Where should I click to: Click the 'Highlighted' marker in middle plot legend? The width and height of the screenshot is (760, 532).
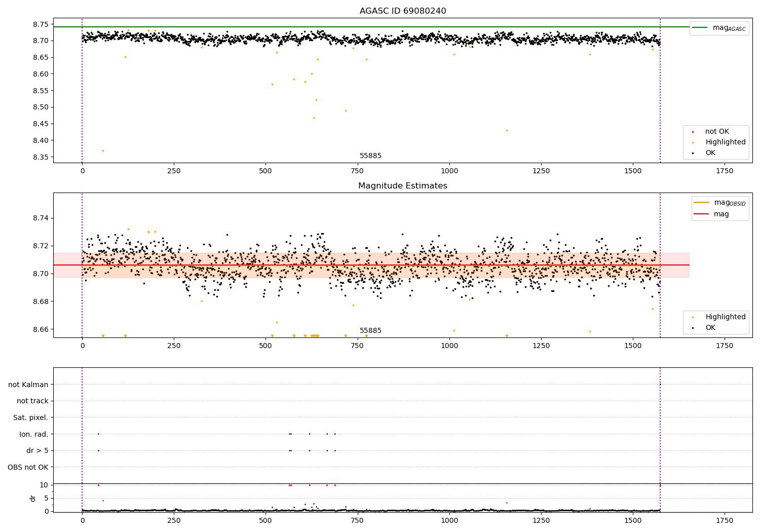693,317
